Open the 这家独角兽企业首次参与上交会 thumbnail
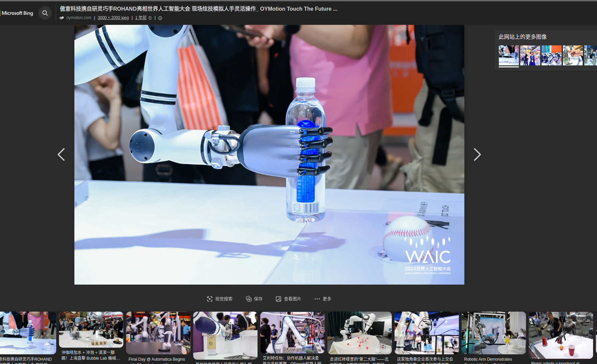The width and height of the screenshot is (597, 364). coord(427,333)
